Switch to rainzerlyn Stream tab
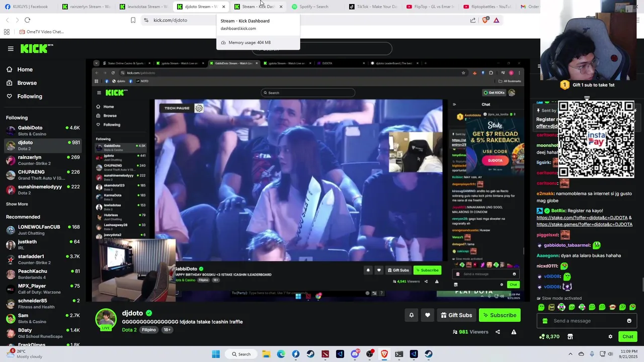 [87, 7]
